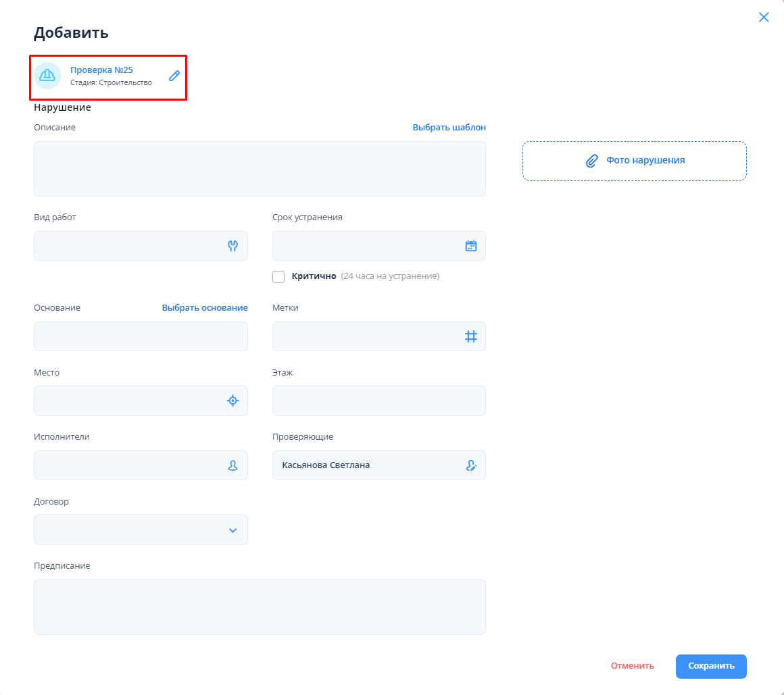Click the wrench icon in Вид работ field

232,246
